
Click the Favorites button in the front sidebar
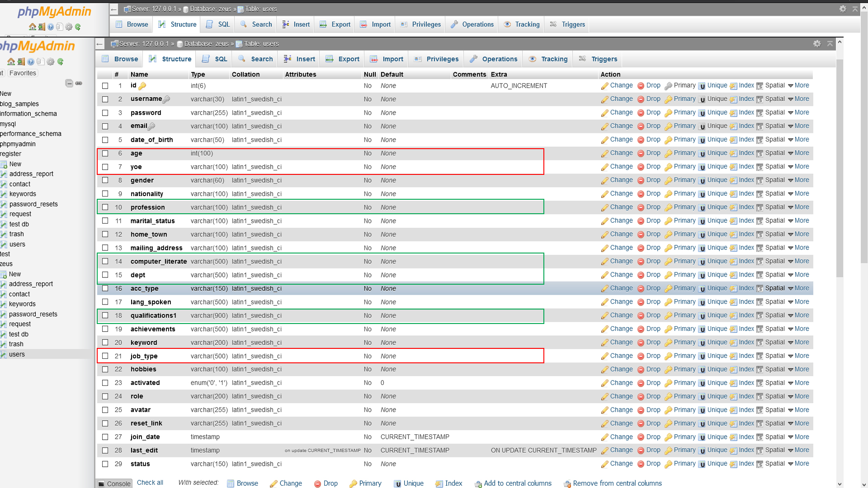23,73
